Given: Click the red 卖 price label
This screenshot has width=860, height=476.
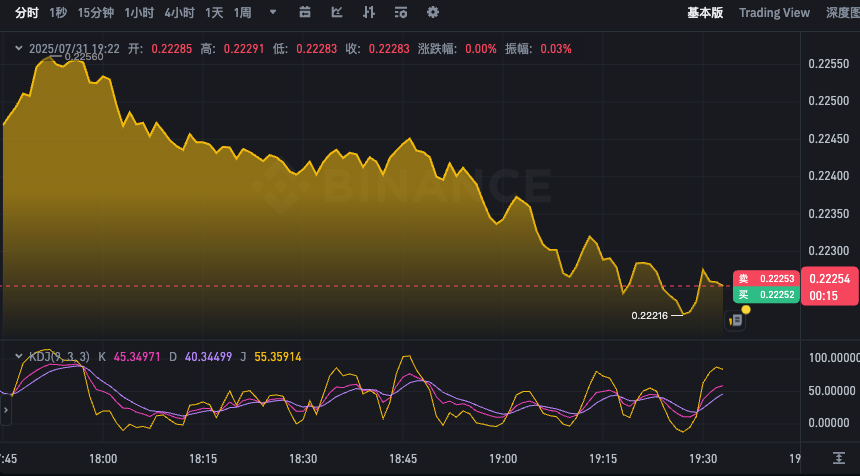Looking at the screenshot, I should (765, 279).
